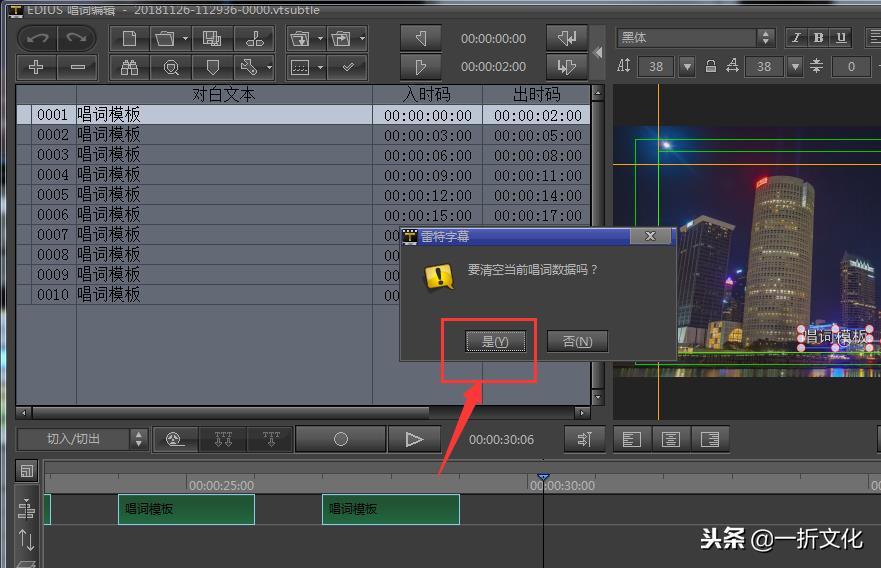Click the in timecode 00:00:00:00 field
This screenshot has width=881, height=568.
click(x=493, y=39)
